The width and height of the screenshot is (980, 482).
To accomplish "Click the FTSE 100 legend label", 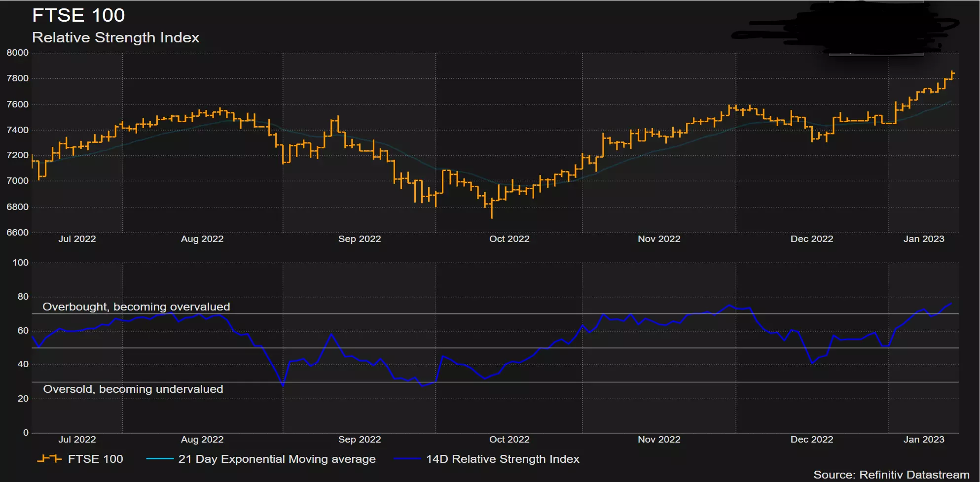I will click(95, 459).
